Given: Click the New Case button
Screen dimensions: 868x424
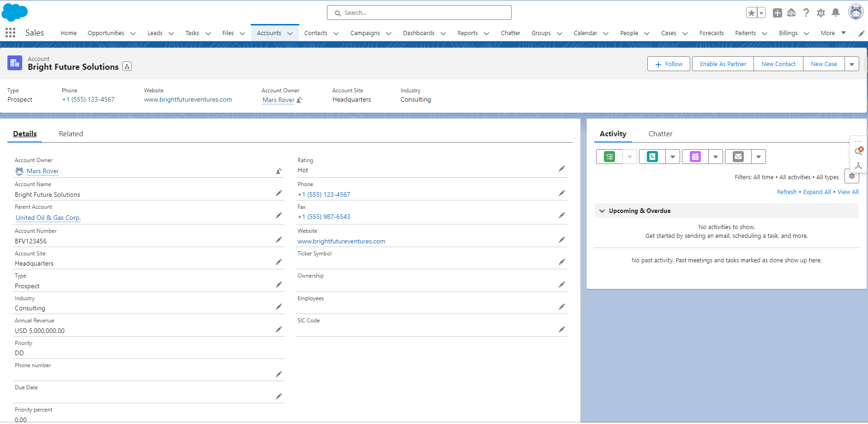Looking at the screenshot, I should (x=824, y=64).
